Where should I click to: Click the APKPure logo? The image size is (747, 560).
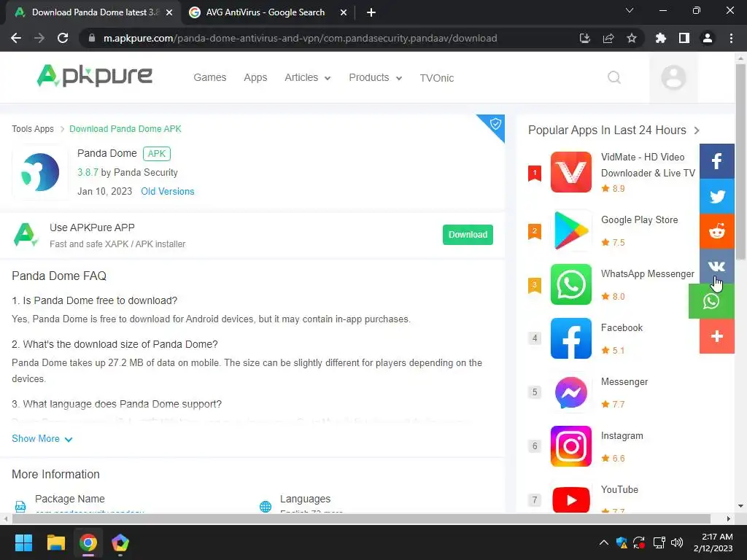coord(94,76)
